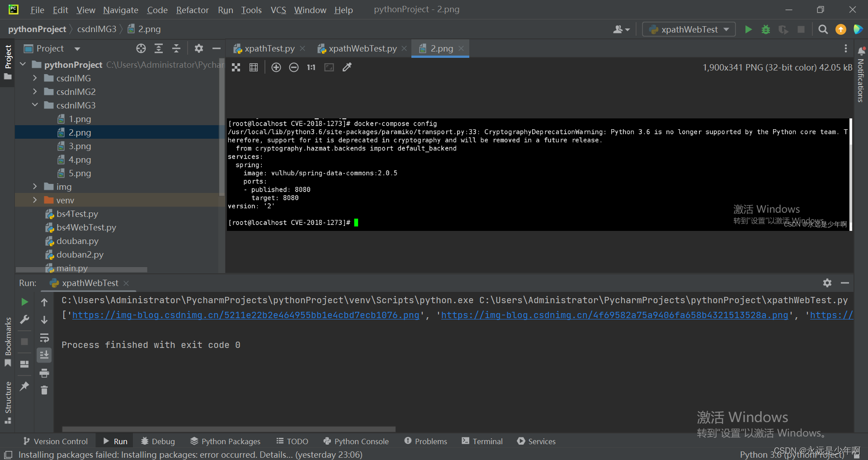Expand the venv folder

coord(35,200)
